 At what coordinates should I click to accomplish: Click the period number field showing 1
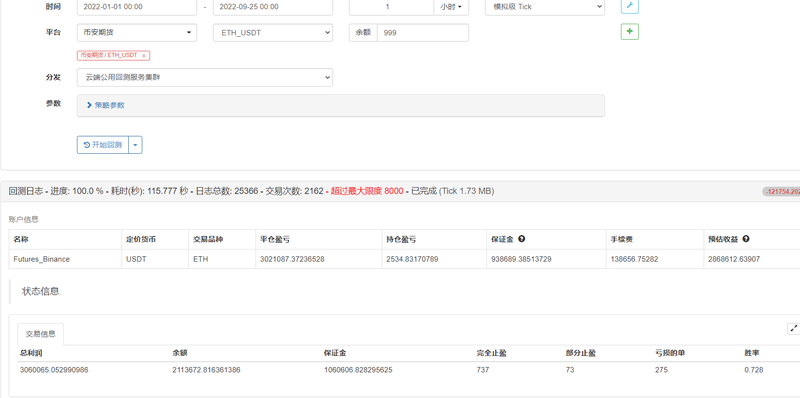click(x=391, y=7)
